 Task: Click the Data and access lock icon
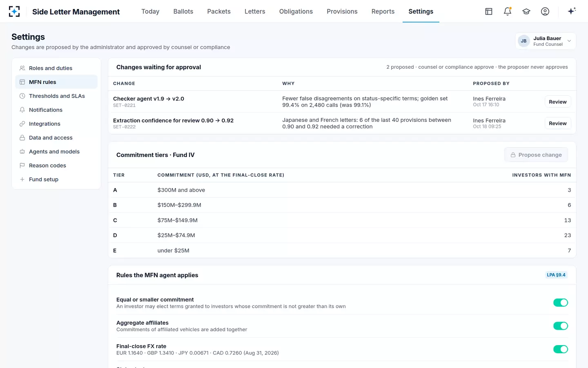point(22,138)
